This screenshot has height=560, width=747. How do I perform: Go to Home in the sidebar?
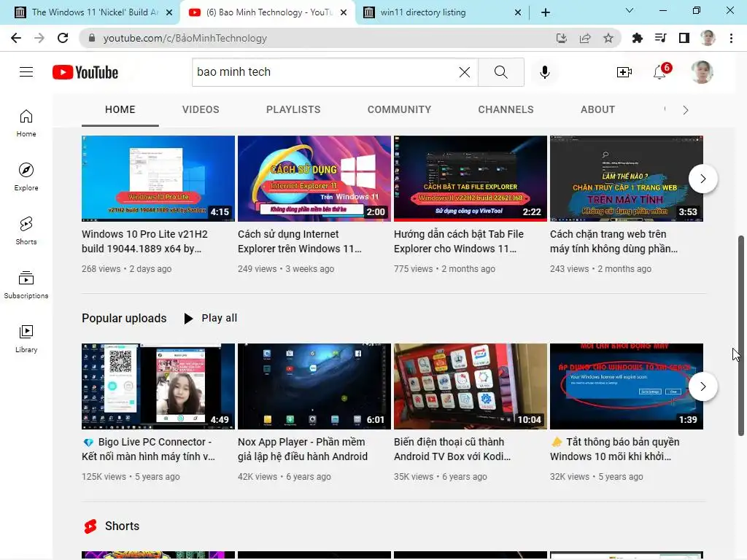(26, 123)
